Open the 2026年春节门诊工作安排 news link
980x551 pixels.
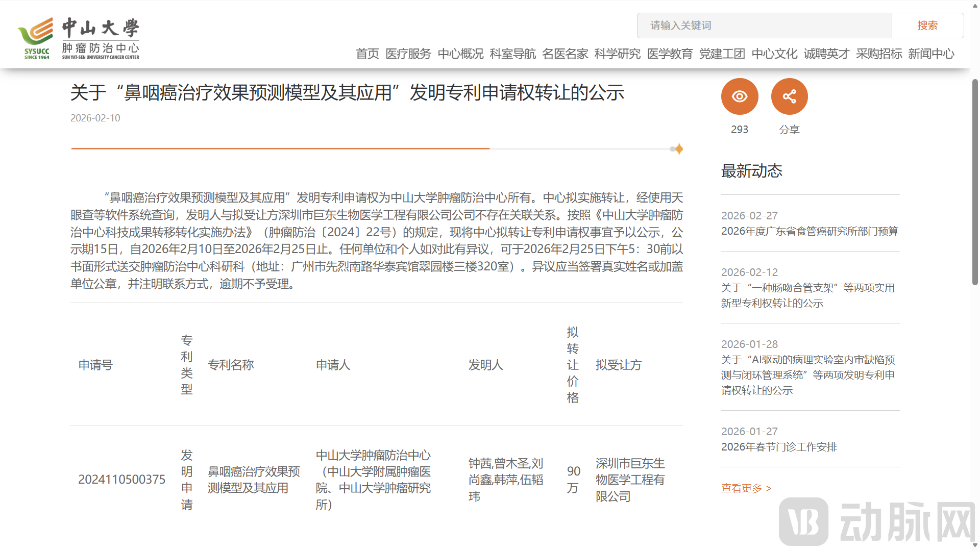pyautogui.click(x=779, y=447)
